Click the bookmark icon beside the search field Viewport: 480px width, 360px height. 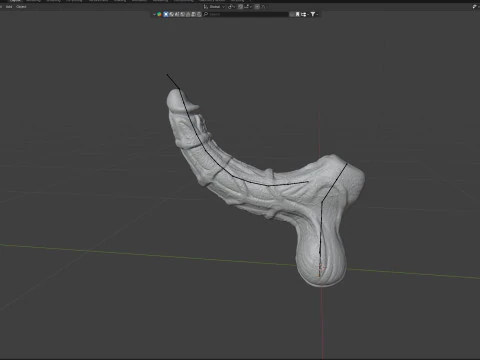click(298, 14)
